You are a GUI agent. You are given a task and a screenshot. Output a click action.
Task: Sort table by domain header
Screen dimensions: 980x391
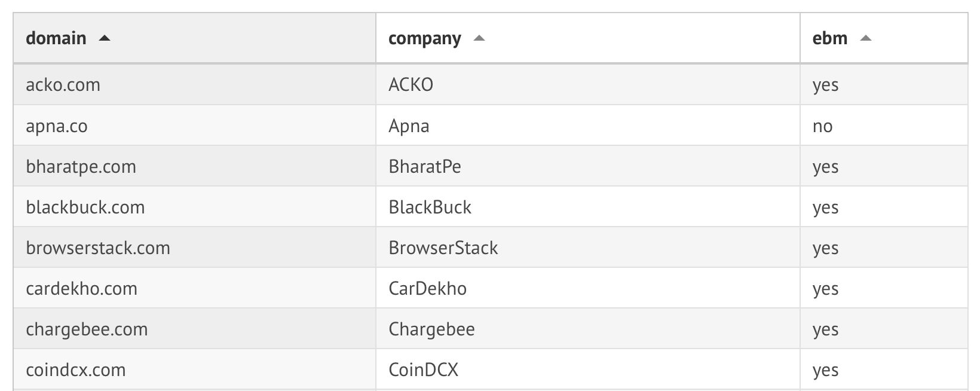point(56,38)
